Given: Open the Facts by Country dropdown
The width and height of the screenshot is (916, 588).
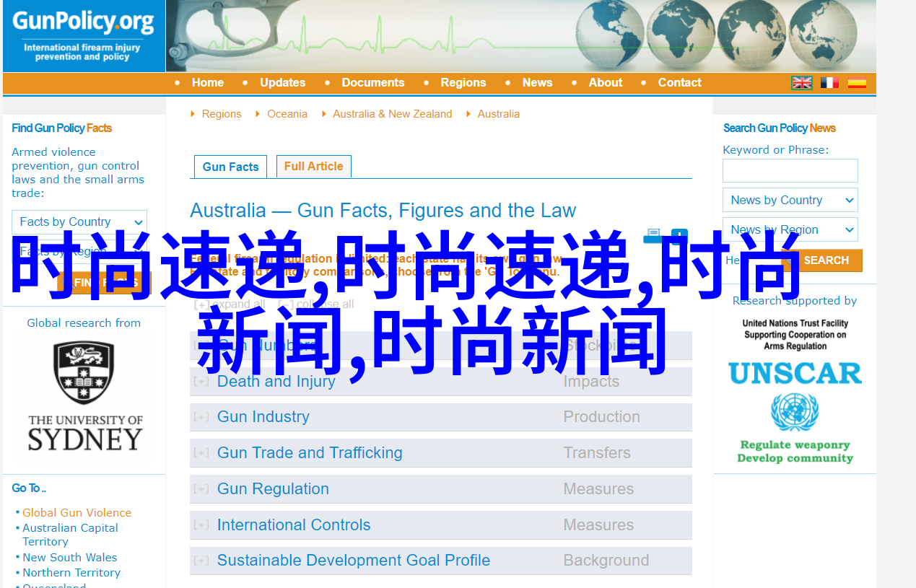Looking at the screenshot, I should coord(79,222).
